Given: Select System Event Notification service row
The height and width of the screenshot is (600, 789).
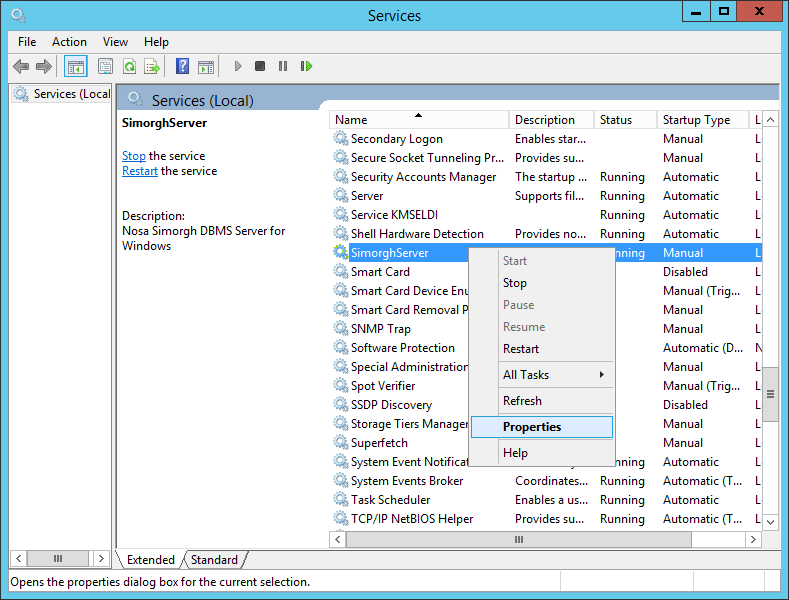Looking at the screenshot, I should tap(400, 462).
